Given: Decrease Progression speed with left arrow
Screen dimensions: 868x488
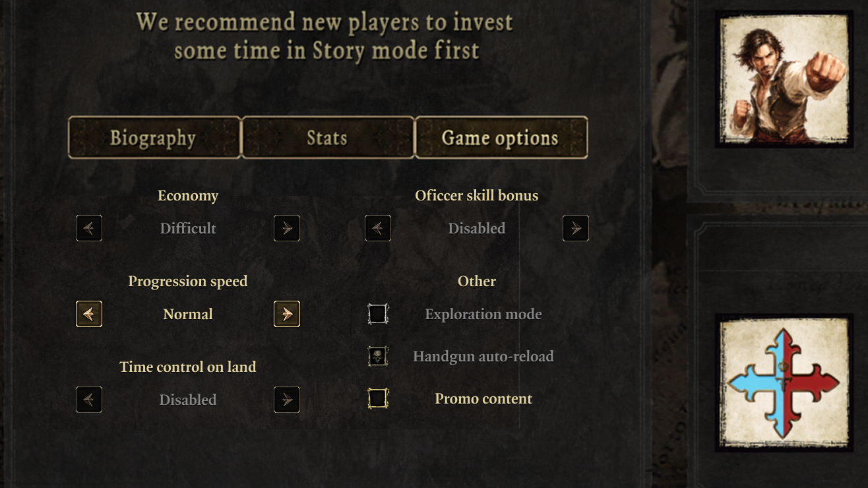Looking at the screenshot, I should (89, 314).
